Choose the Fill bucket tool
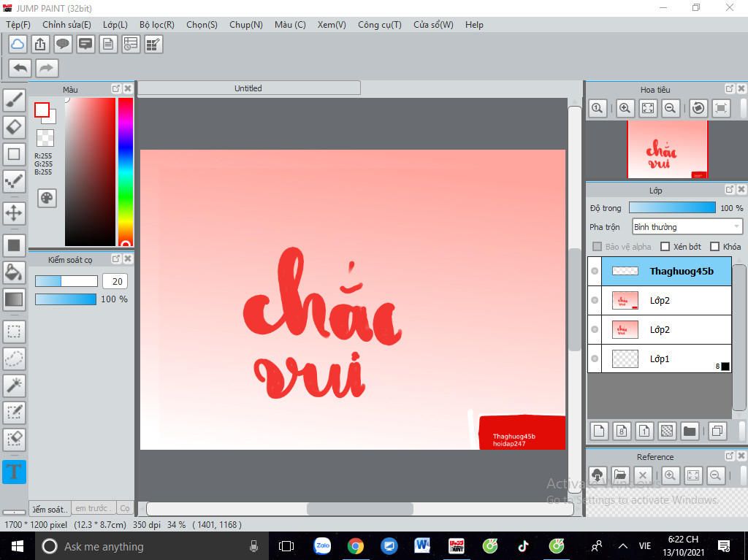The width and height of the screenshot is (748, 560). click(15, 272)
